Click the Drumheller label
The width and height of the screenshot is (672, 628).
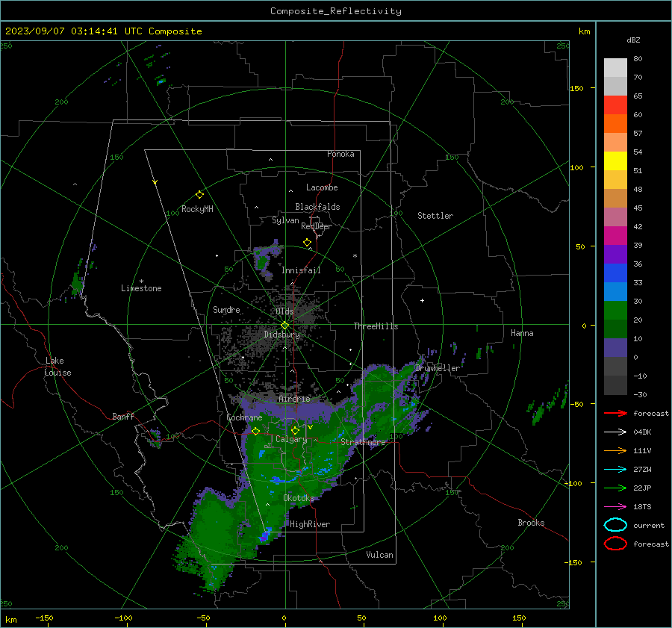pyautogui.click(x=437, y=368)
